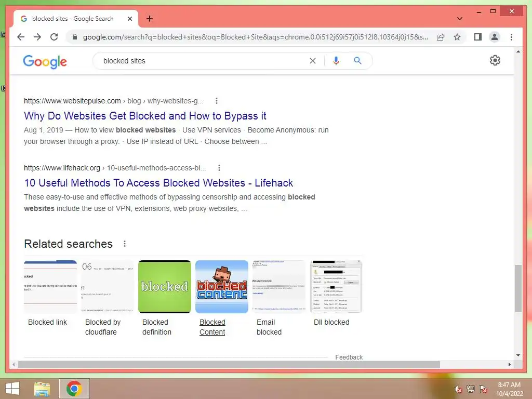Select Chrome in the taskbar
The width and height of the screenshot is (532, 399).
tap(74, 389)
